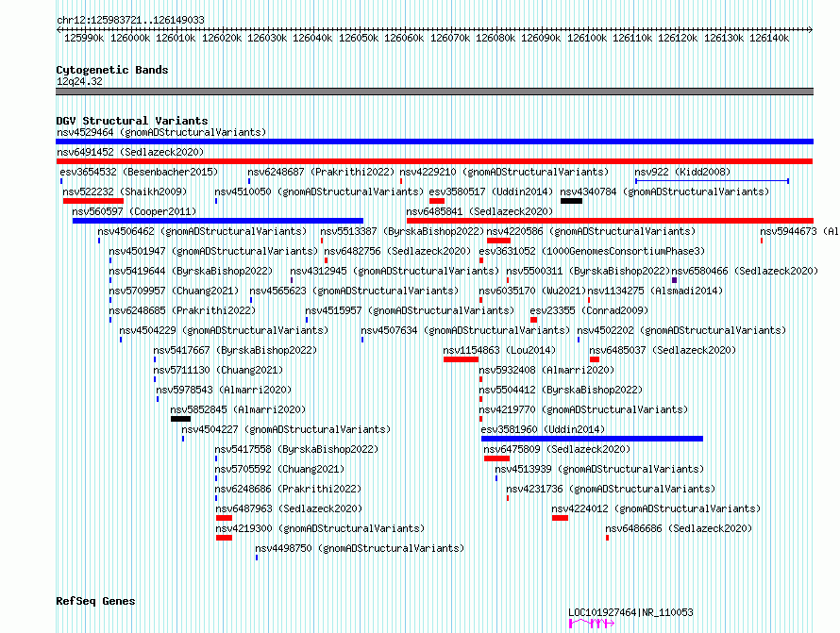Open the nsv4515957 variant label
The height and width of the screenshot is (633, 840).
point(410,310)
